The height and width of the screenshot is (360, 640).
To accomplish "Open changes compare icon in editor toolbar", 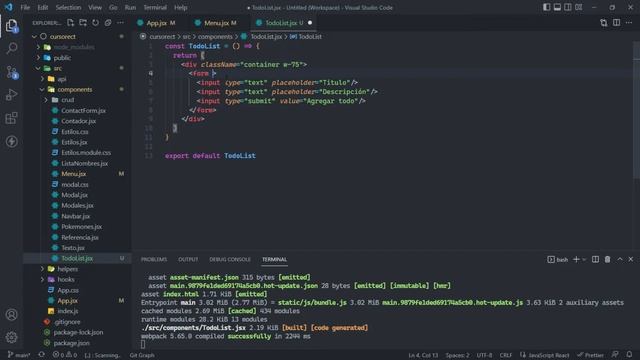I will [x=604, y=23].
